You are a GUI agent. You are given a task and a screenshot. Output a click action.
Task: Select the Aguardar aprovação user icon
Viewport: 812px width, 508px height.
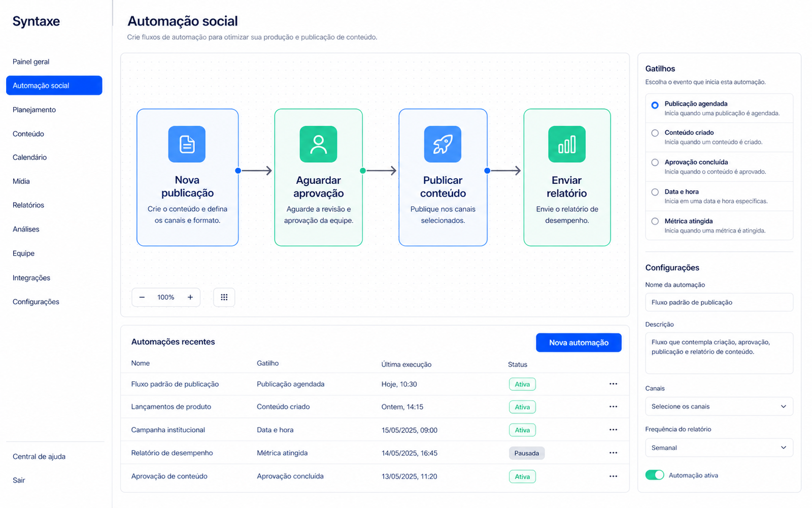tap(318, 144)
